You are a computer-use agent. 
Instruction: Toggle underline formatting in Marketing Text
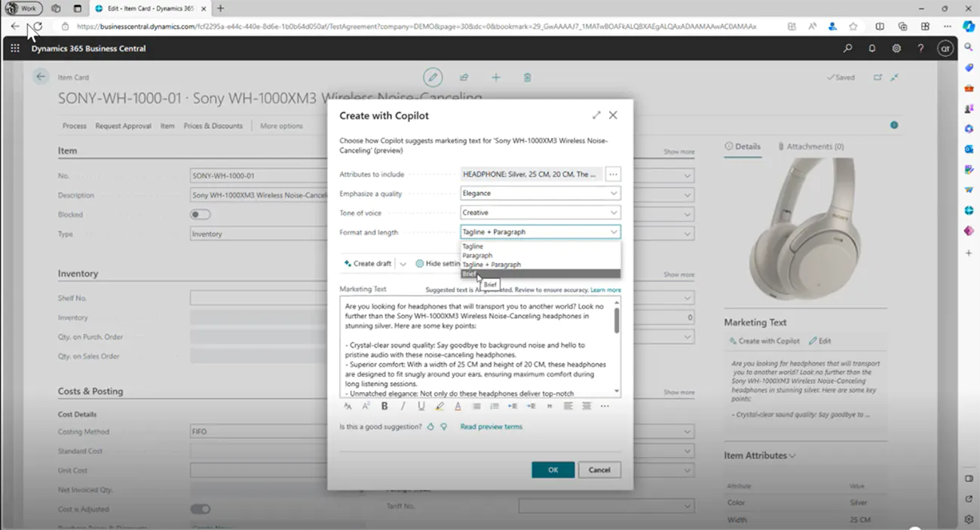point(421,406)
